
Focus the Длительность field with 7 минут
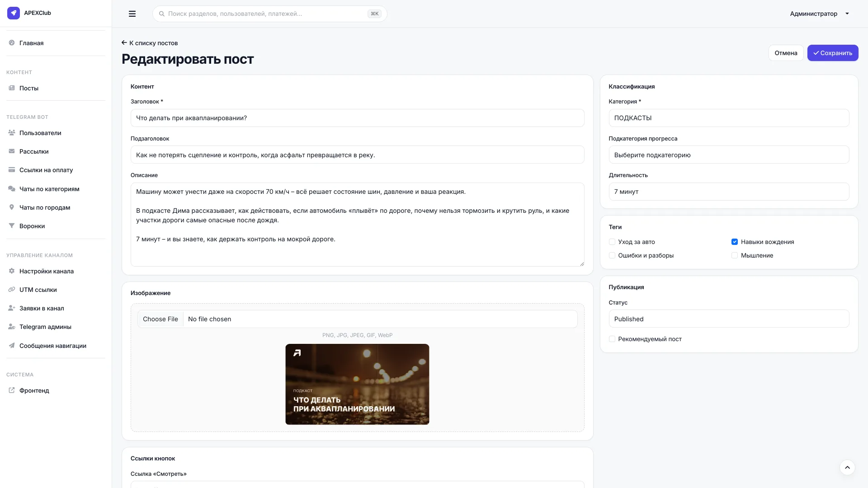pyautogui.click(x=729, y=192)
